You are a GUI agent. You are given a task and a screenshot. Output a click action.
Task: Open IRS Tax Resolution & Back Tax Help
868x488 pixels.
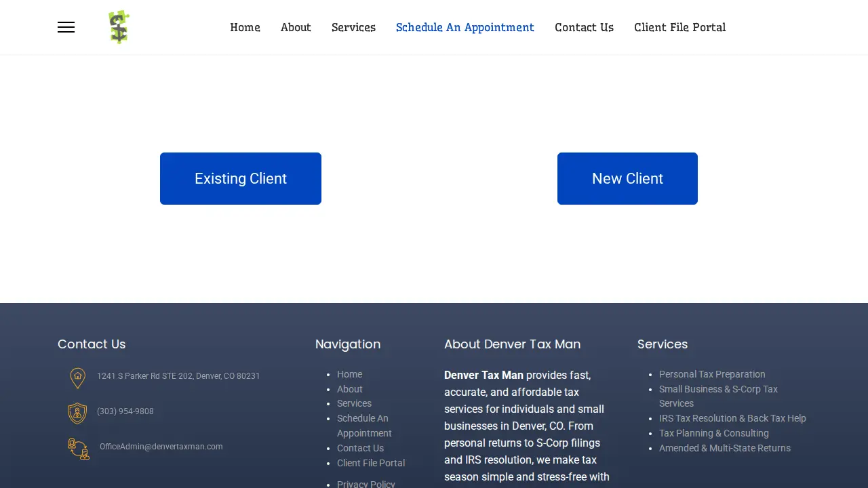click(x=732, y=418)
